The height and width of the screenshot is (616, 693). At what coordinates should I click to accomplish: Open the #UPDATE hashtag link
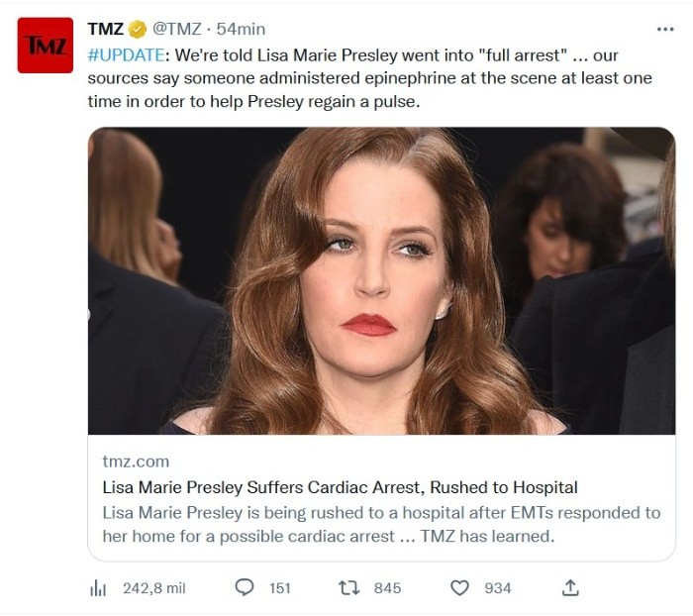(x=124, y=54)
